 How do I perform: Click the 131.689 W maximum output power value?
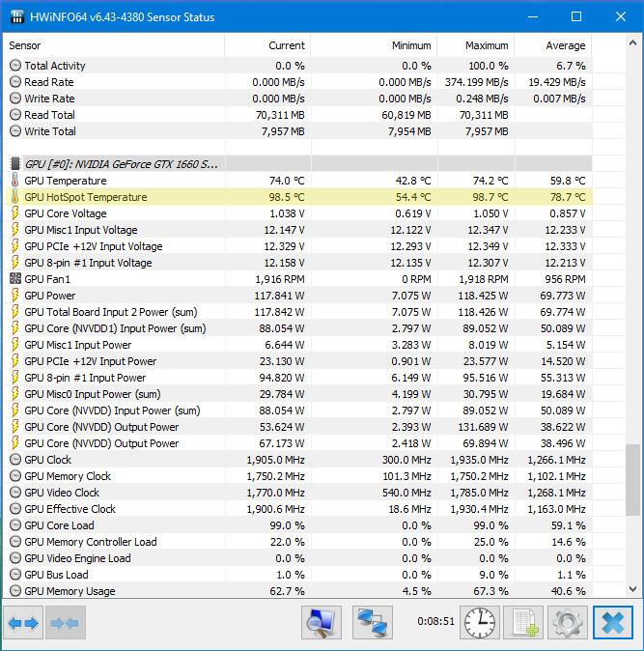coord(482,427)
